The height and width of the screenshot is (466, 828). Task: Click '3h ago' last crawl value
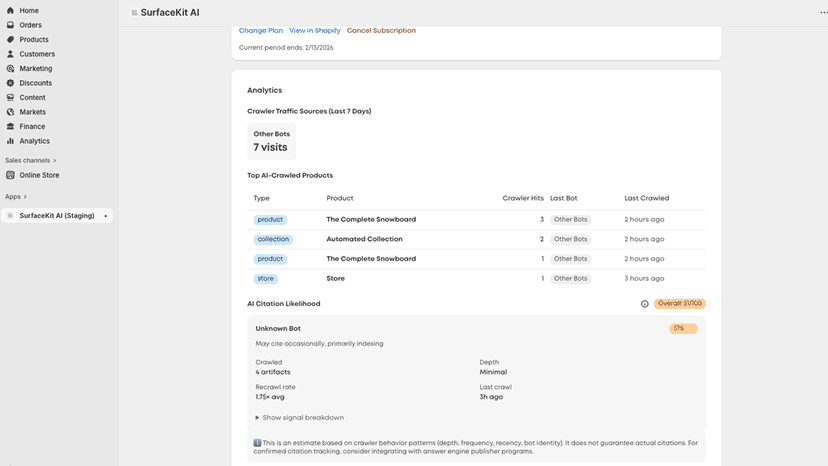tap(491, 397)
